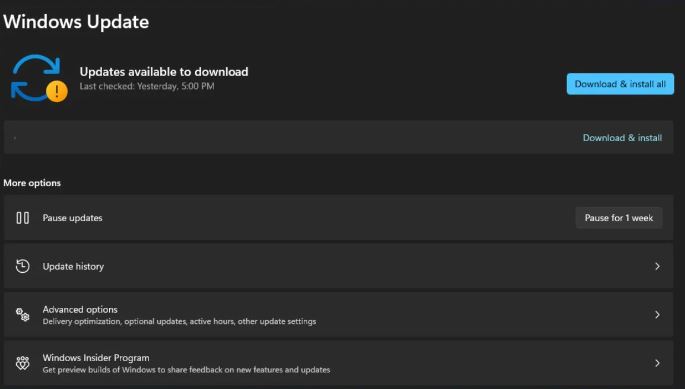Click the 'Windows Update' page title

[x=76, y=22]
